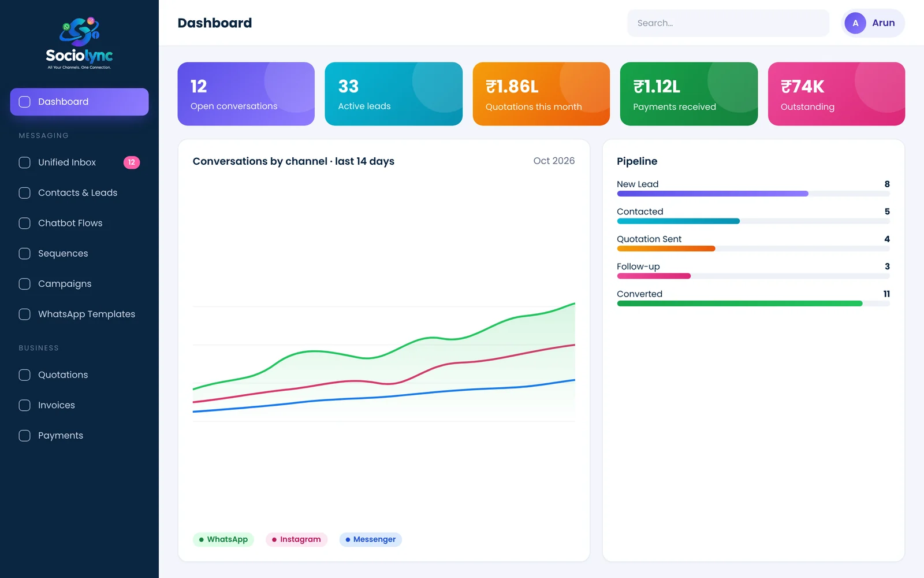Click the New Lead progress bar
This screenshot has width=924, height=578.
point(753,194)
